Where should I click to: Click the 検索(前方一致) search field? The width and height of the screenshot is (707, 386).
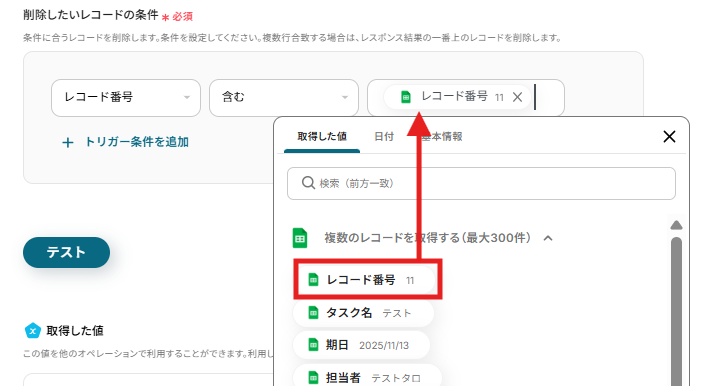tap(481, 184)
